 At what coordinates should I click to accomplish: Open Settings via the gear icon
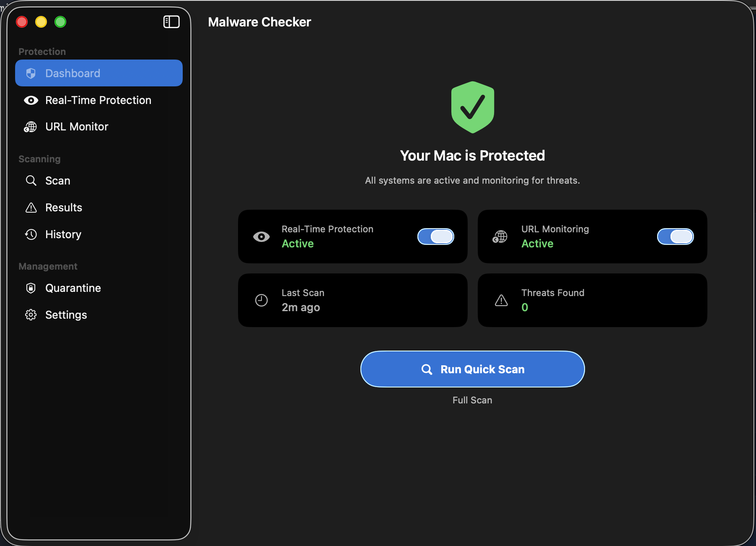31,315
